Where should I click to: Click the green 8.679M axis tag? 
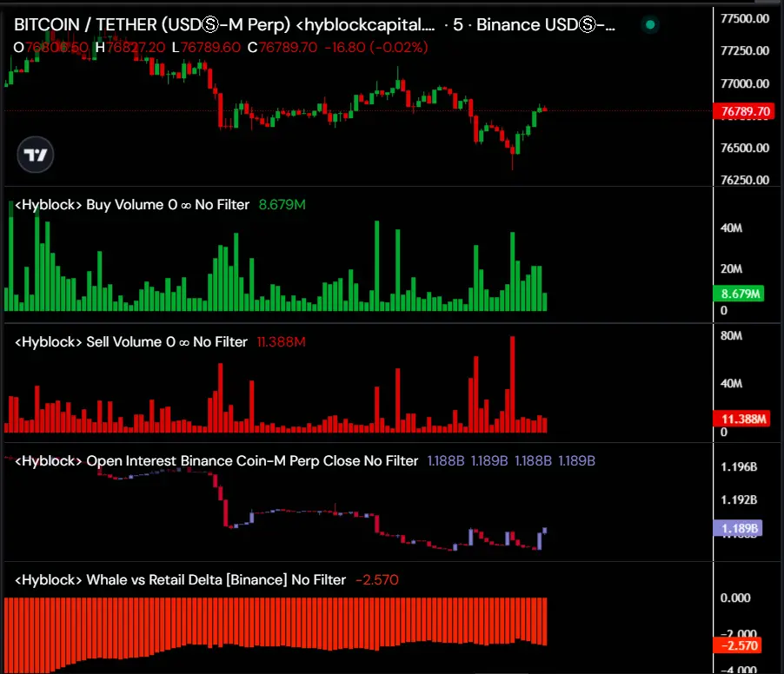coord(739,294)
